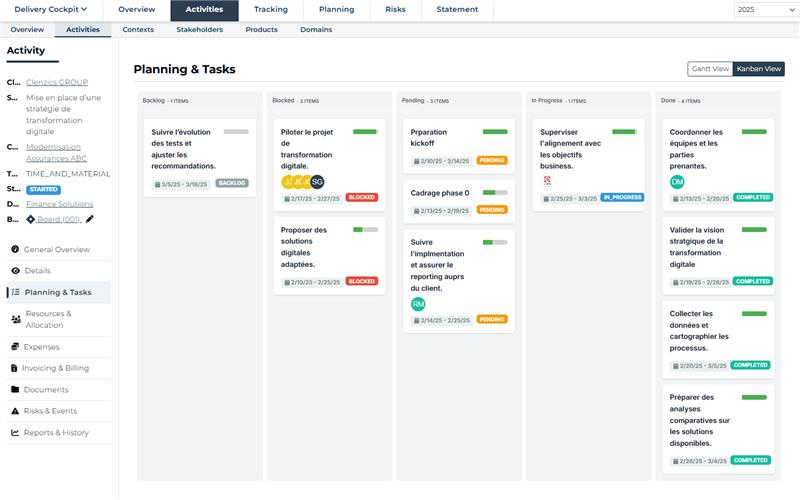Open the Prparation kickoff card
This screenshot has width=800, height=500.
coord(459,147)
